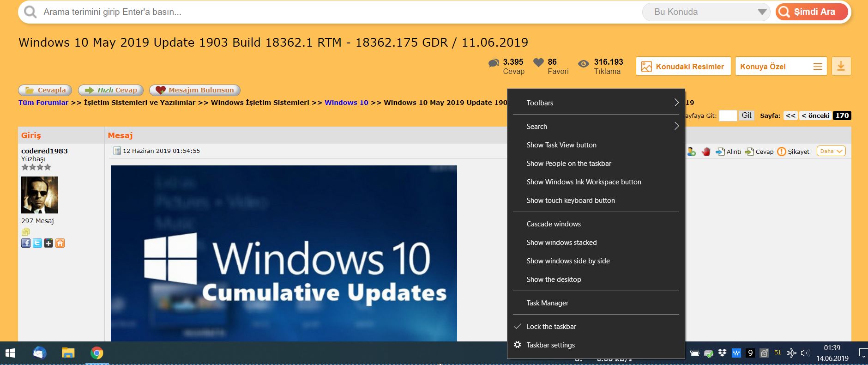This screenshot has height=365, width=868.
Task: Click the blue waveform tray icon
Action: pyautogui.click(x=736, y=353)
